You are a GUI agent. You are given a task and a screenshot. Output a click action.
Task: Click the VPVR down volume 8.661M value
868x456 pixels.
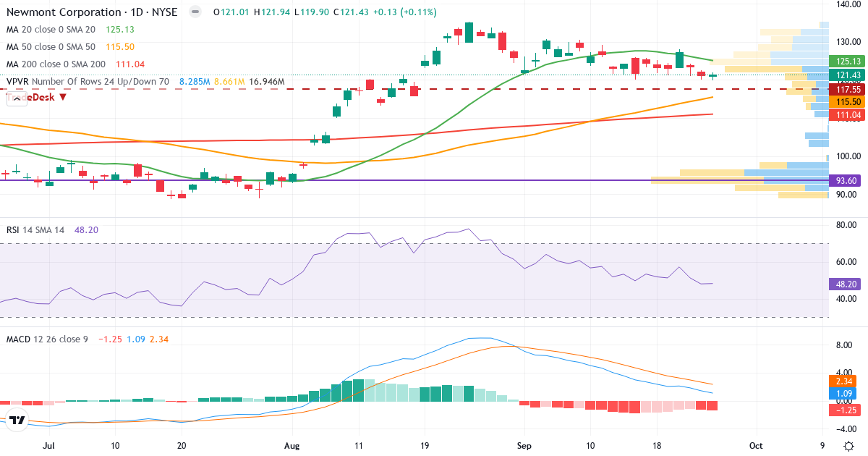(229, 82)
